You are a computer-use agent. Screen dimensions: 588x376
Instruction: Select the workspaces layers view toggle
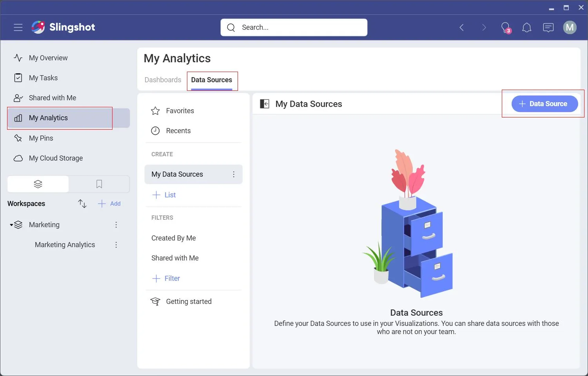38,184
